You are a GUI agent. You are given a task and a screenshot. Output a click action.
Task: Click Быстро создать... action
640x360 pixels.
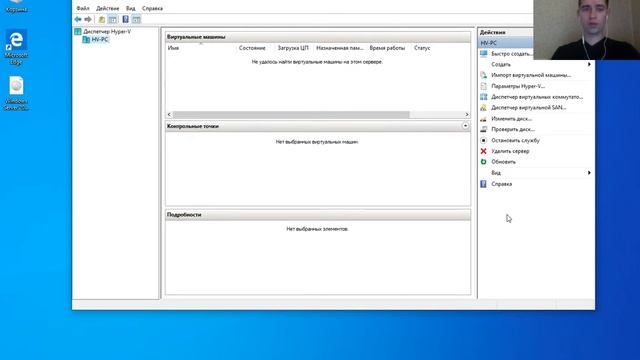[x=511, y=54]
